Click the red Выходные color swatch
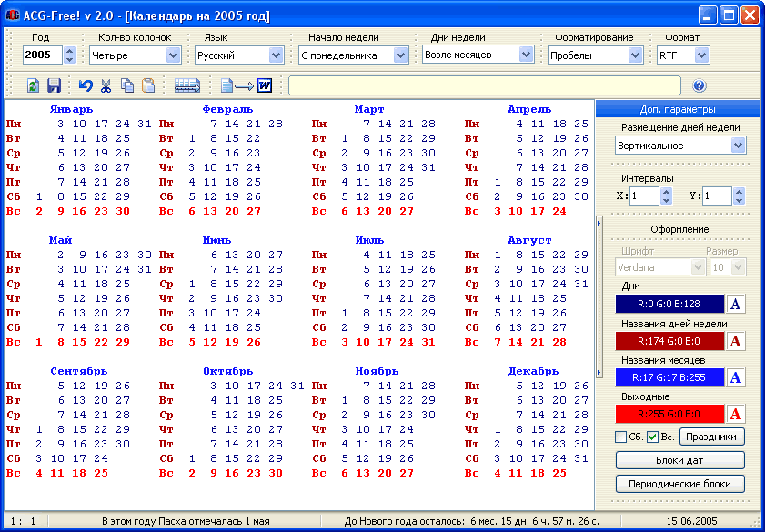Image resolution: width=765 pixels, height=532 pixels. (669, 414)
